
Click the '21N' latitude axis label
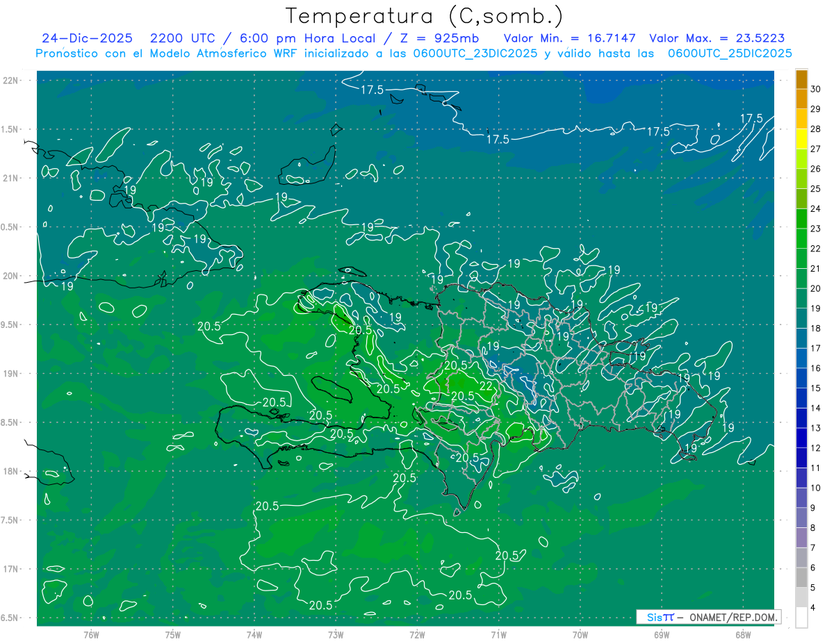[x=10, y=178]
